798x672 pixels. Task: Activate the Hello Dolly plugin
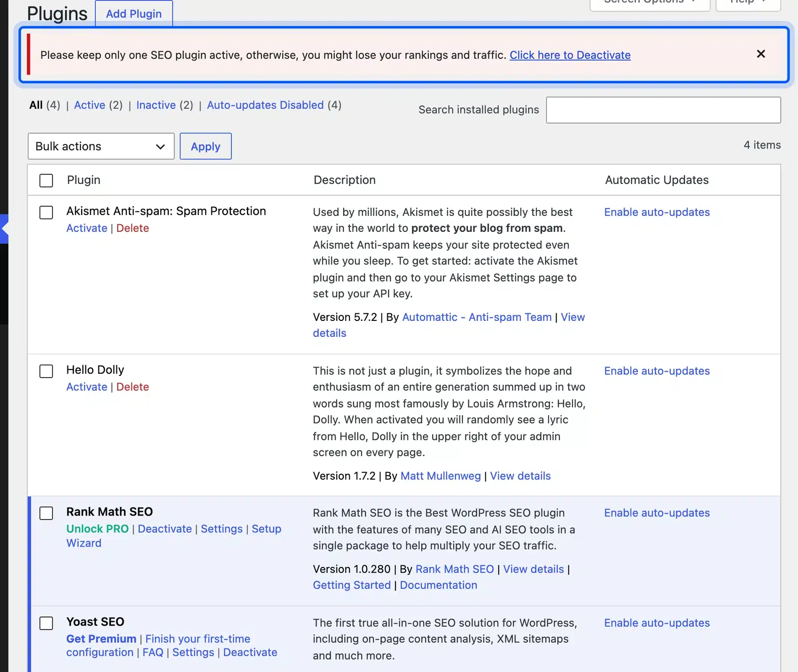(87, 387)
